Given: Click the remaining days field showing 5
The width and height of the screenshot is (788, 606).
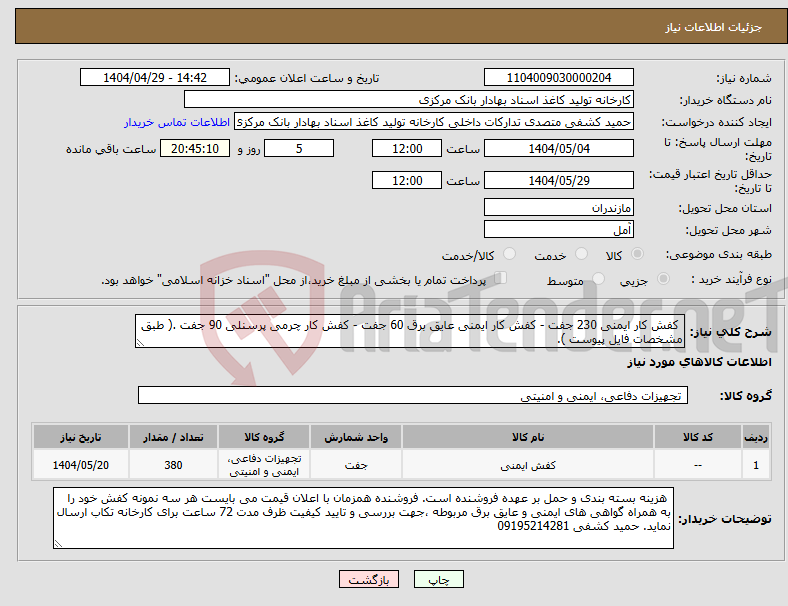Looking at the screenshot, I should pos(299,149).
